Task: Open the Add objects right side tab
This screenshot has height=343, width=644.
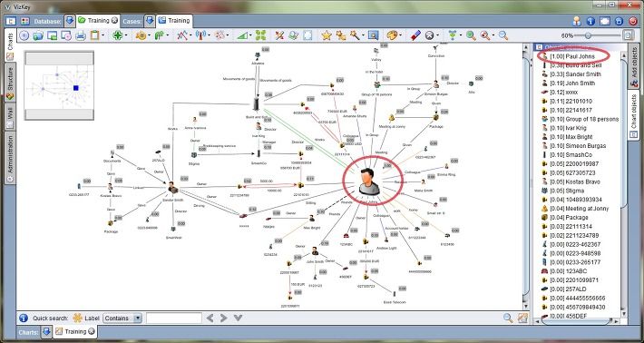Action: click(x=633, y=66)
